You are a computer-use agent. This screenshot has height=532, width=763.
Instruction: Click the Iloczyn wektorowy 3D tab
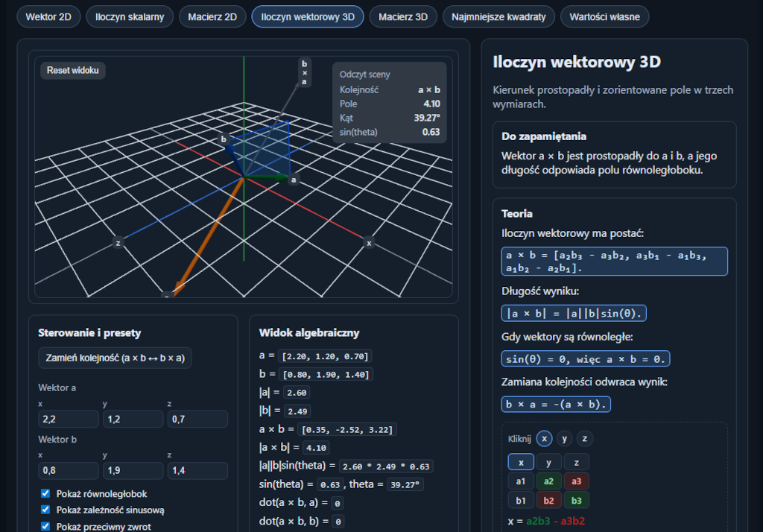pos(308,17)
